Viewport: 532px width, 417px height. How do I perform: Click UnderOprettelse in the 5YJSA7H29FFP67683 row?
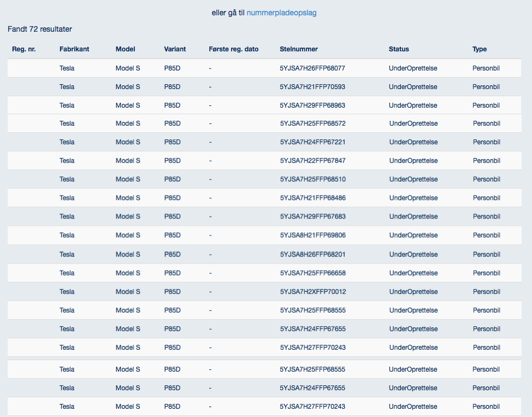[x=413, y=217]
